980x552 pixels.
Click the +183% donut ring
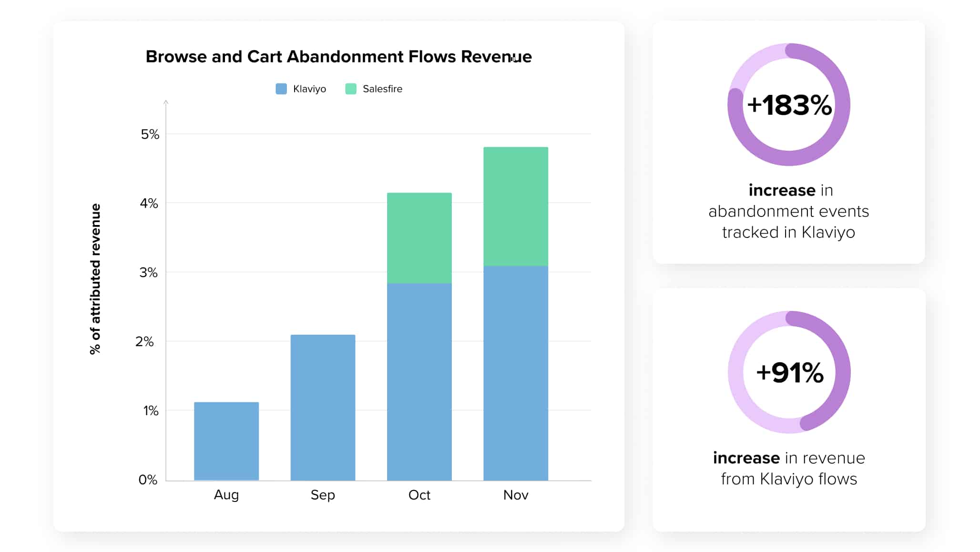[x=842, y=104]
